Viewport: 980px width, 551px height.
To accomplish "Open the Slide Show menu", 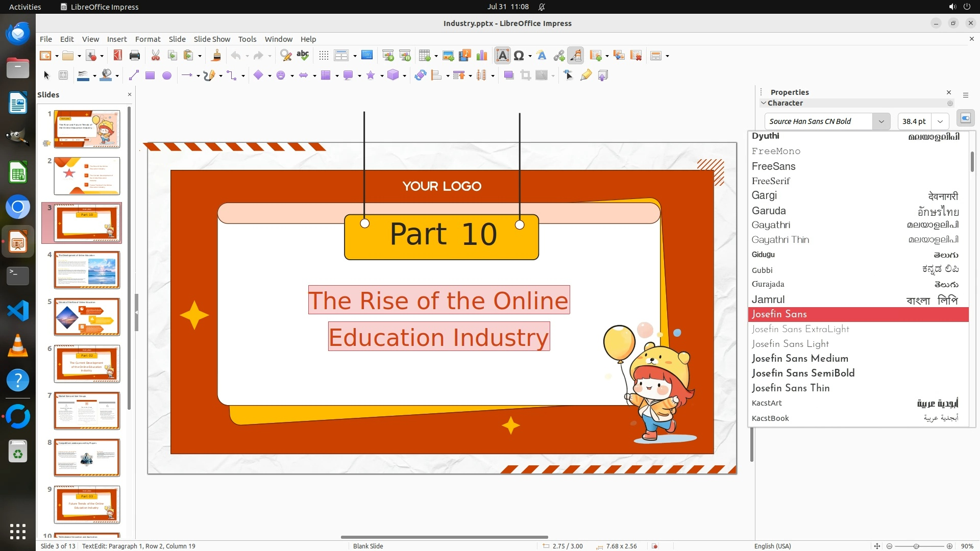I will [212, 39].
